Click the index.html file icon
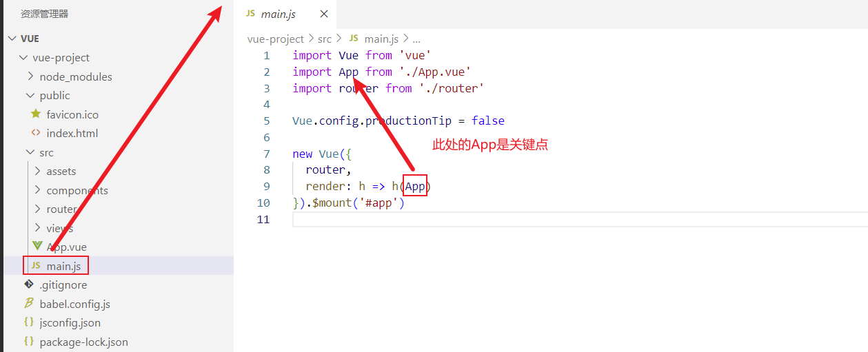868x352 pixels. [x=36, y=133]
